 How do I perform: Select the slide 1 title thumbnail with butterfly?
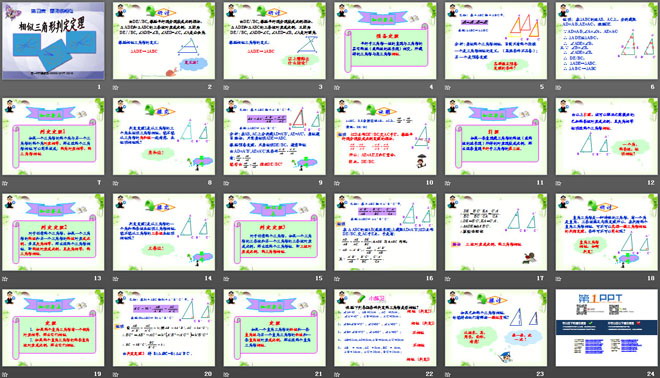click(x=53, y=41)
